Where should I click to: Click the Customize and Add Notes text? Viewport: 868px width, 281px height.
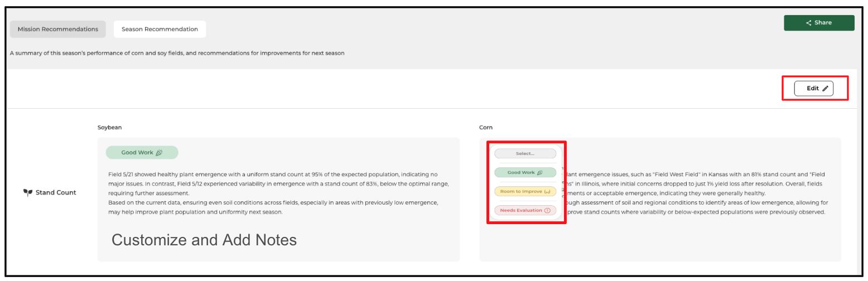[x=204, y=240]
